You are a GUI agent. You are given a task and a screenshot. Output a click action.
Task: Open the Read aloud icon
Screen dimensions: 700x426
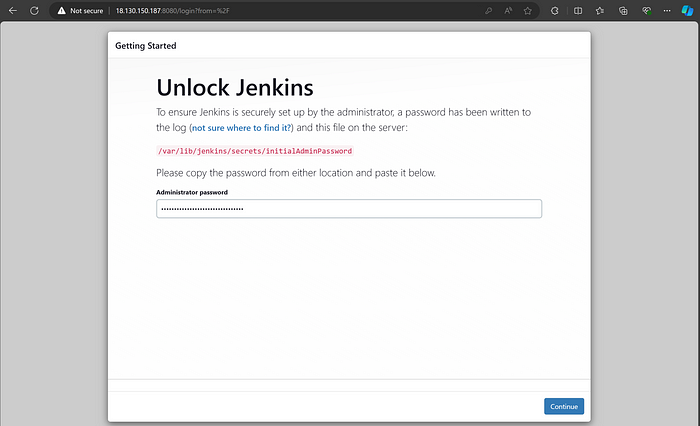(x=508, y=11)
